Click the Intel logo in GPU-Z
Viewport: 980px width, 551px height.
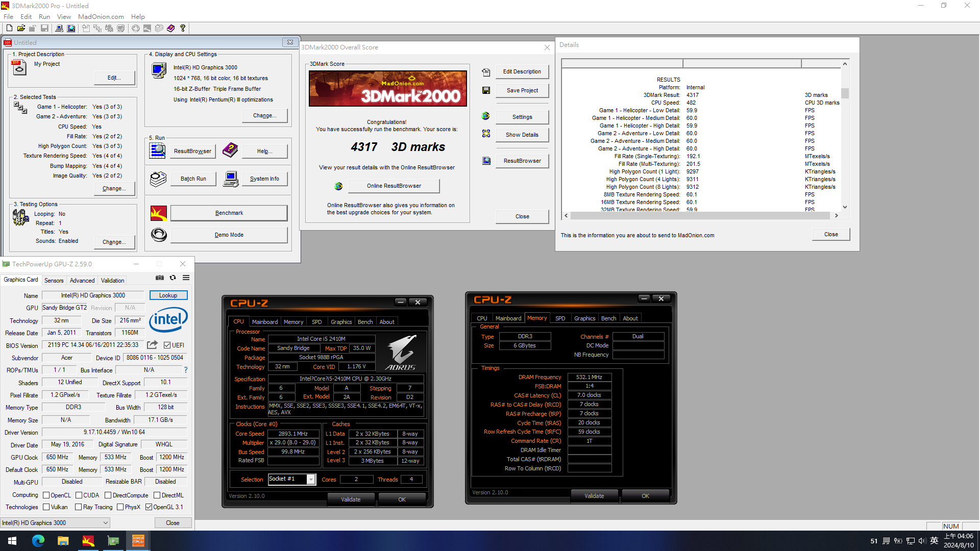point(168,320)
